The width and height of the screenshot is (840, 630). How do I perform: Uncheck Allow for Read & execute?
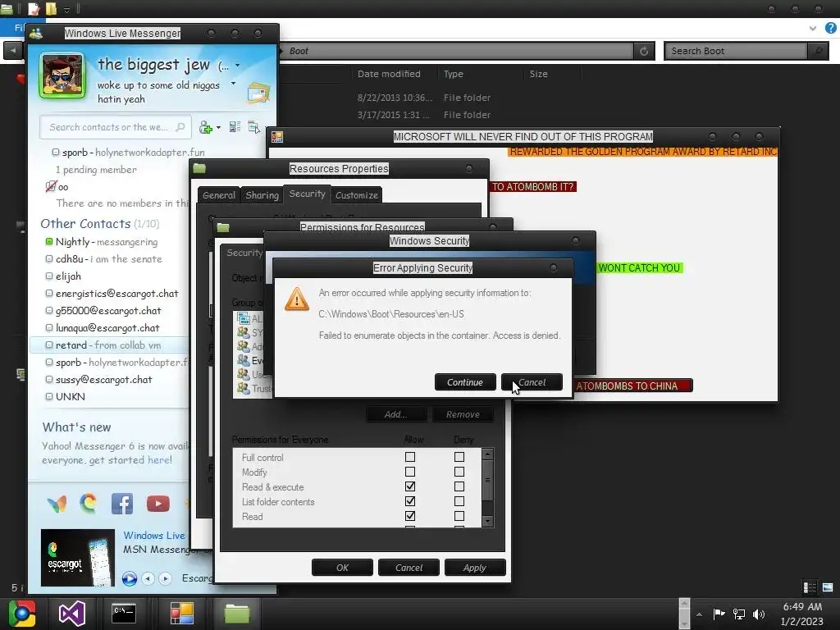click(x=410, y=486)
